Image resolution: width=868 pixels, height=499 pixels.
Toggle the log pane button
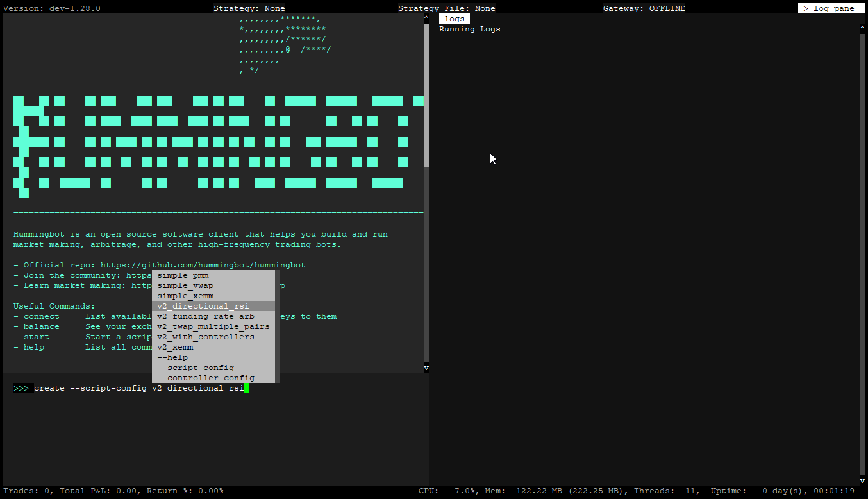(x=831, y=8)
